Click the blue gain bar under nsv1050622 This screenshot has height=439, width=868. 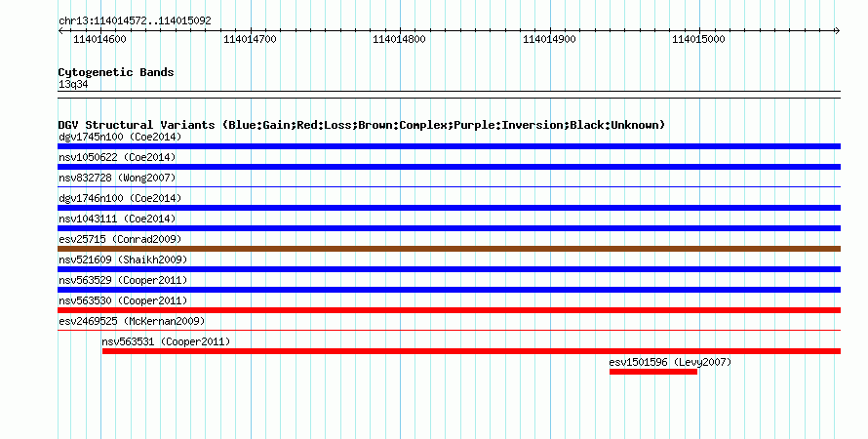coord(449,167)
